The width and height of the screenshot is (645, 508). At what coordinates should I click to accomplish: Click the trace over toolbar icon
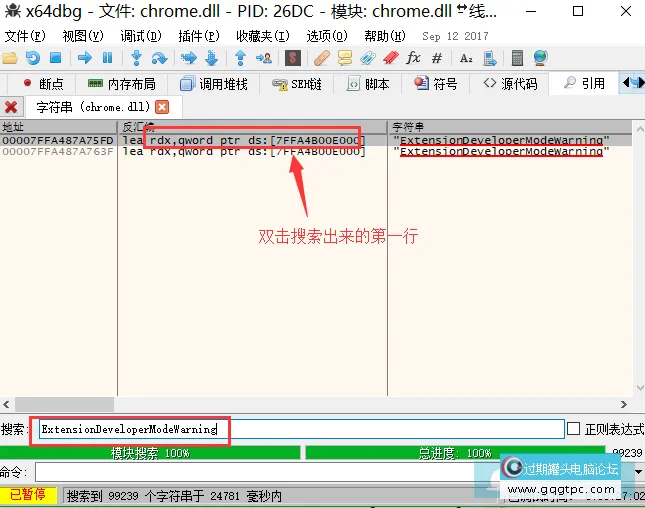211,58
